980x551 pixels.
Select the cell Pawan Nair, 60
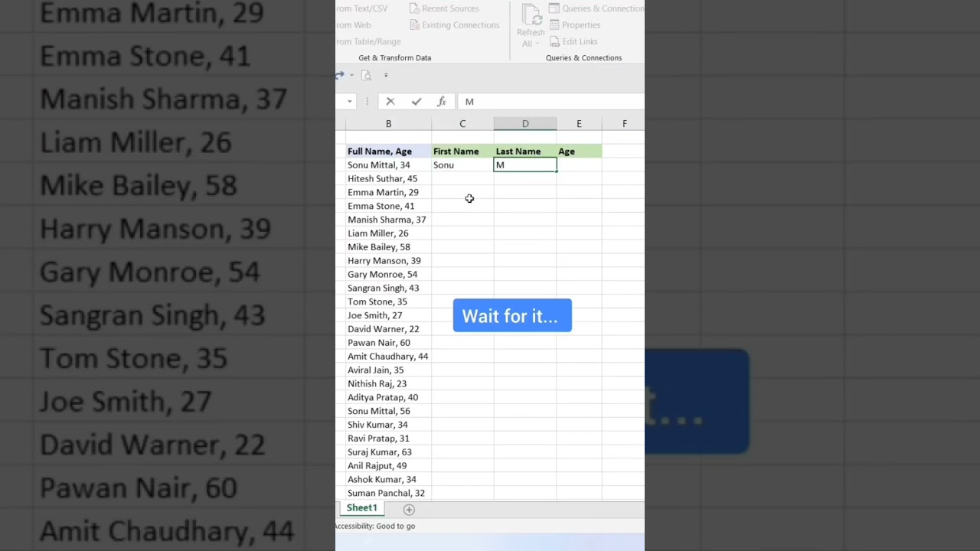[x=388, y=343]
